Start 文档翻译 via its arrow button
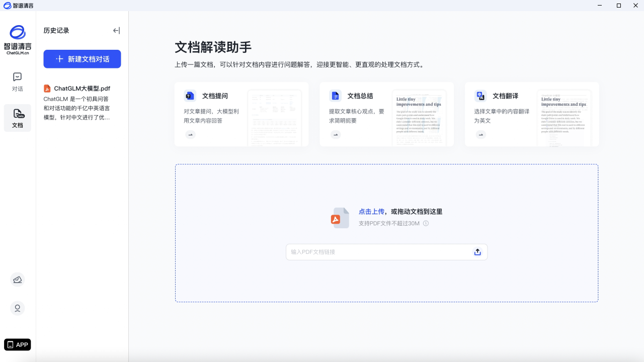644x362 pixels. (x=480, y=134)
